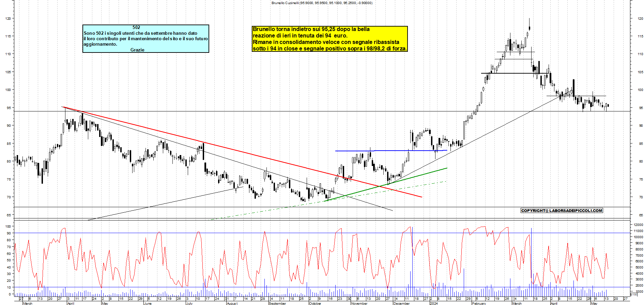Click the 'October' month label on time axis
The image size is (644, 305).
315,303
